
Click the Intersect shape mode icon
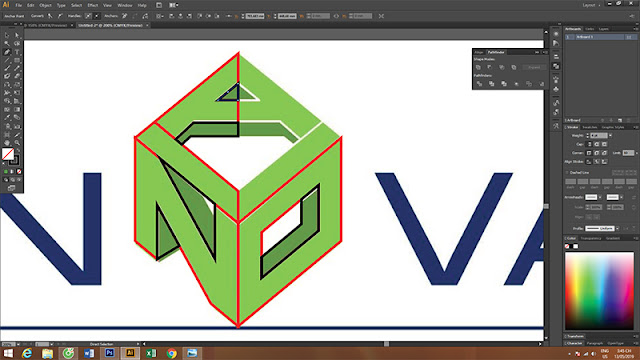point(502,67)
